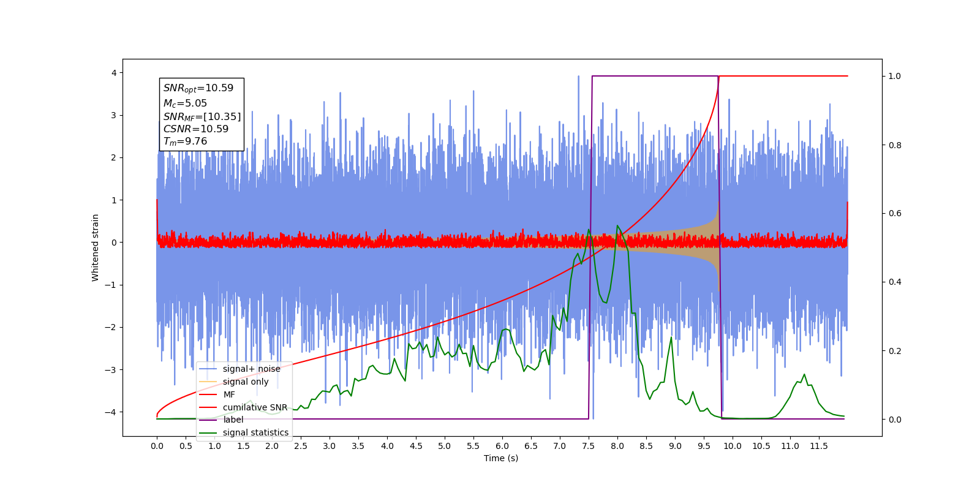The width and height of the screenshot is (980, 490).
Task: Click the 4.0 time-axis tick label
Action: pos(387,446)
